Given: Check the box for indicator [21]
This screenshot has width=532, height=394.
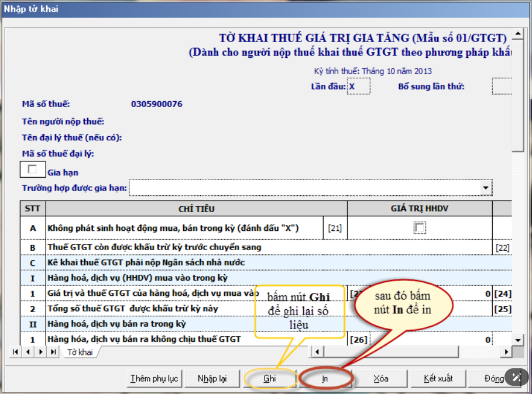Looking at the screenshot, I should click(420, 227).
